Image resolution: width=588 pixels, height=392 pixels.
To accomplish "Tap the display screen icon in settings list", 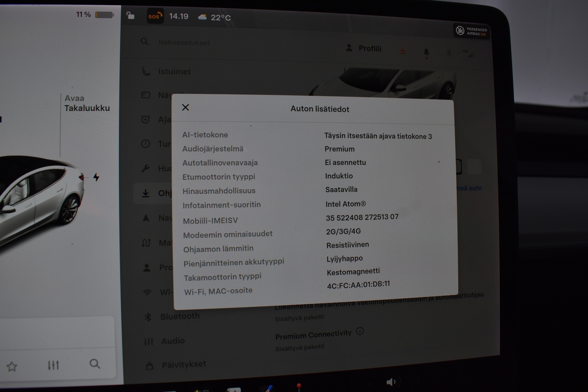I will pos(146,95).
